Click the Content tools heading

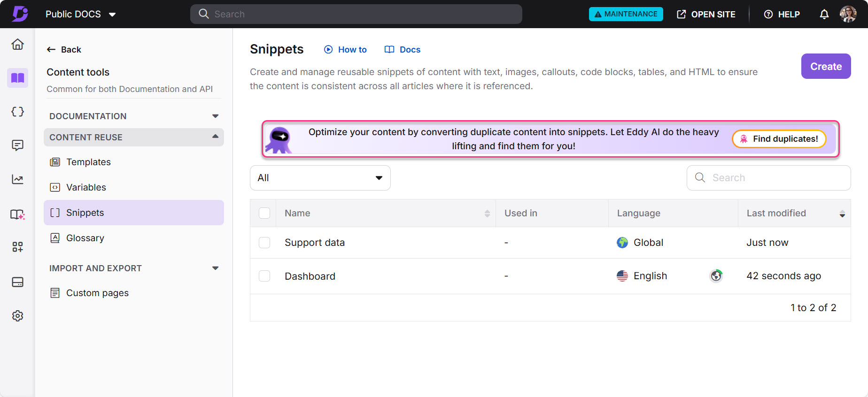click(78, 72)
